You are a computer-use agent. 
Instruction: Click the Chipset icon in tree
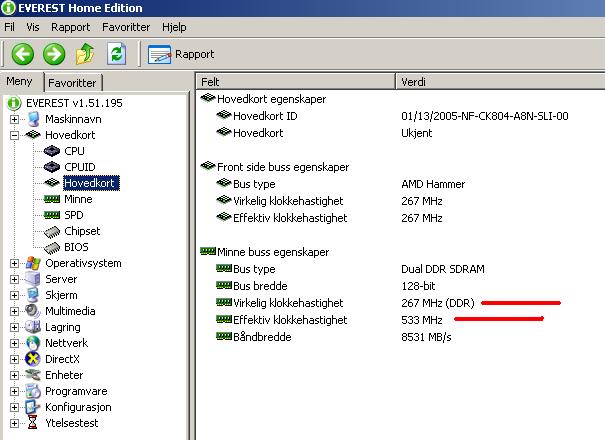(52, 232)
